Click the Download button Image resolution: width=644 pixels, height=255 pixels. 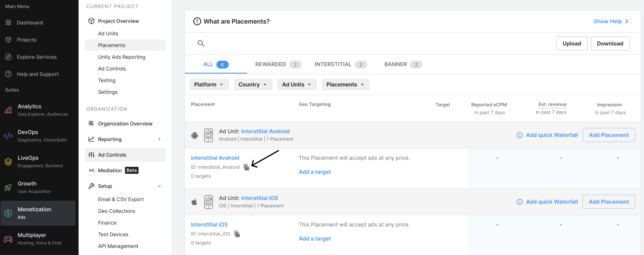pos(610,43)
